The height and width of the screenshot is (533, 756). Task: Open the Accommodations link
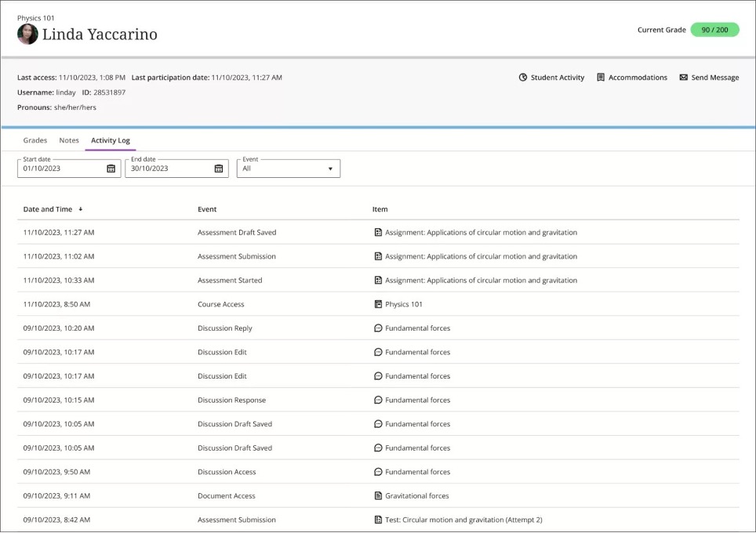[x=632, y=78]
